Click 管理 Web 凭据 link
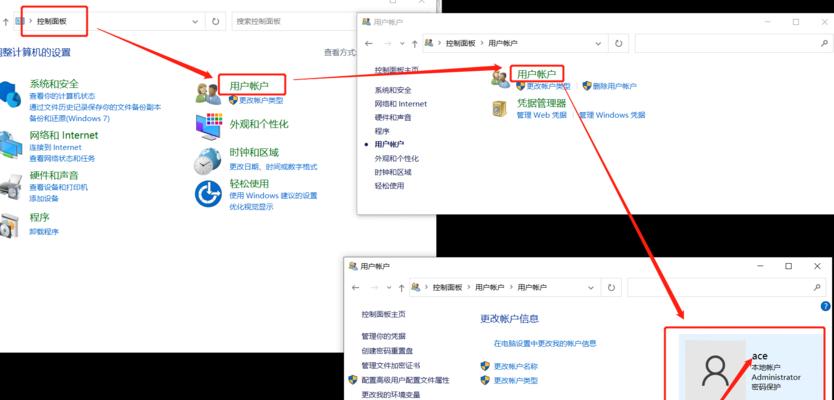 pos(541,115)
